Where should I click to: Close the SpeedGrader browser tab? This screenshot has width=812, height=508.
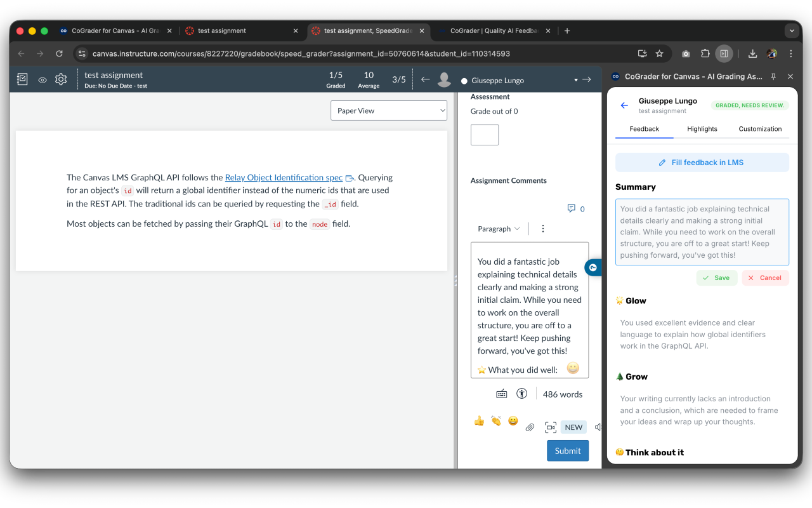[422, 30]
